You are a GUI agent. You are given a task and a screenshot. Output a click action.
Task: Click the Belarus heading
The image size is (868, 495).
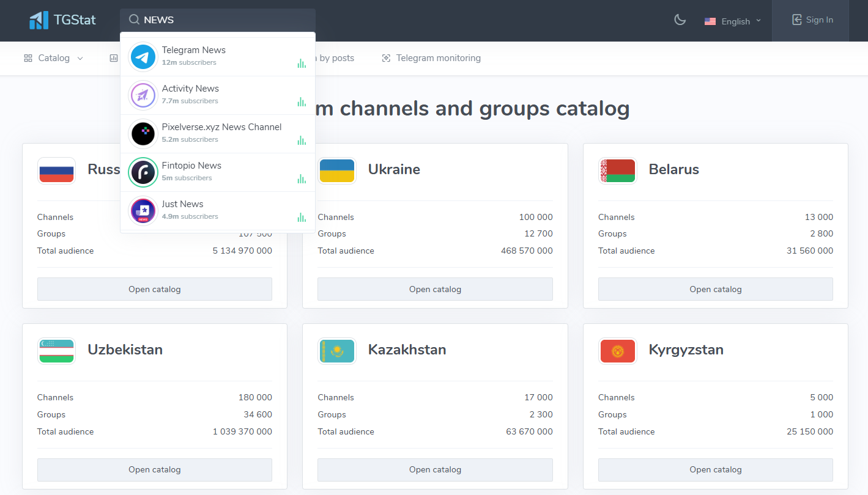coord(674,169)
